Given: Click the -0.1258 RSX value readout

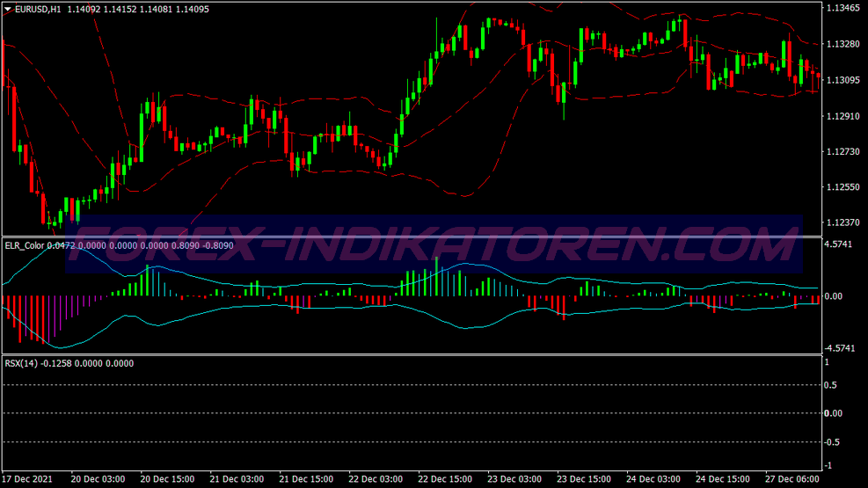Looking at the screenshot, I should pyautogui.click(x=56, y=363).
